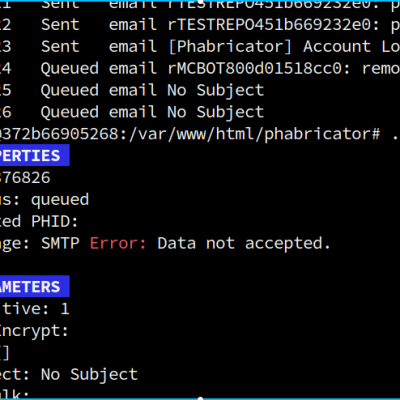Click the sensitive value '1'
The height and width of the screenshot is (400, 400).
(x=65, y=309)
